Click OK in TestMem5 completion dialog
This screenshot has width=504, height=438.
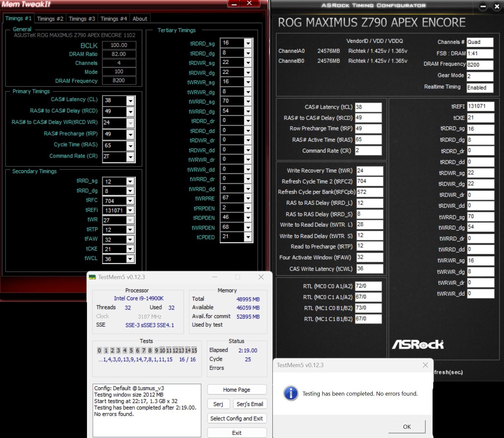tap(407, 426)
